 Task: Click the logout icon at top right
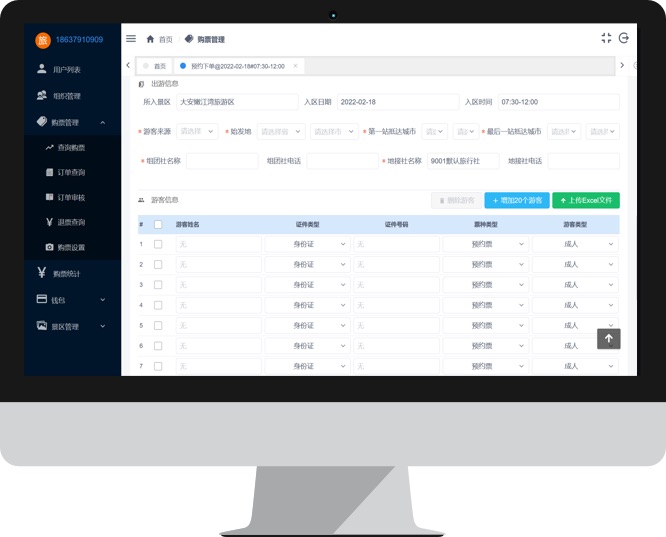pos(624,38)
